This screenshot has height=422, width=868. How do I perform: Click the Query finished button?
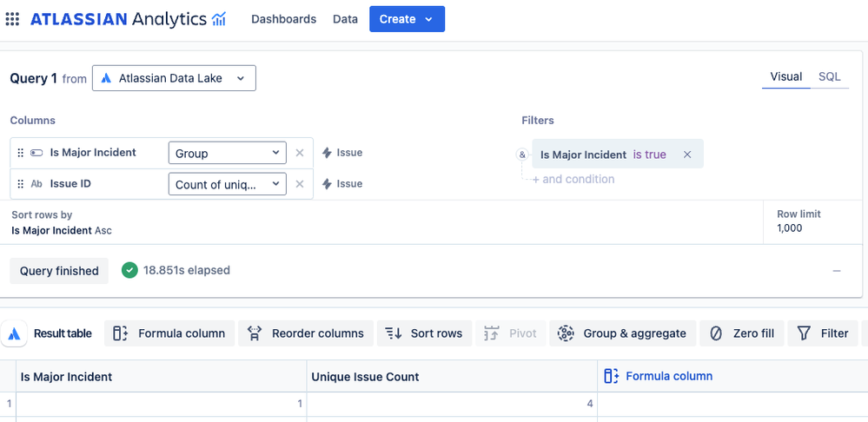59,271
